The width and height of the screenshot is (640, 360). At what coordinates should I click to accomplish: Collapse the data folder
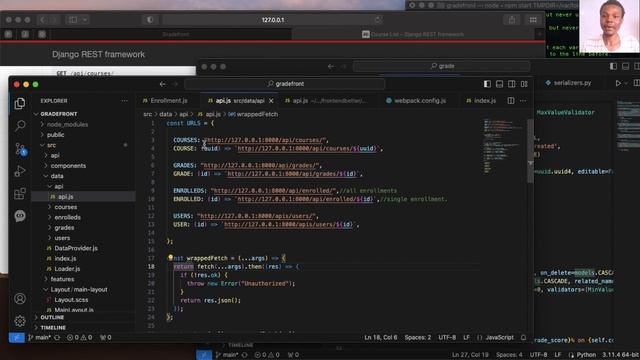click(x=57, y=176)
